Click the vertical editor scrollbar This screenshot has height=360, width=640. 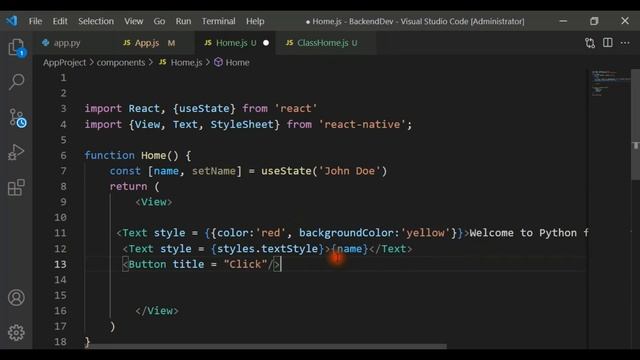click(635, 124)
